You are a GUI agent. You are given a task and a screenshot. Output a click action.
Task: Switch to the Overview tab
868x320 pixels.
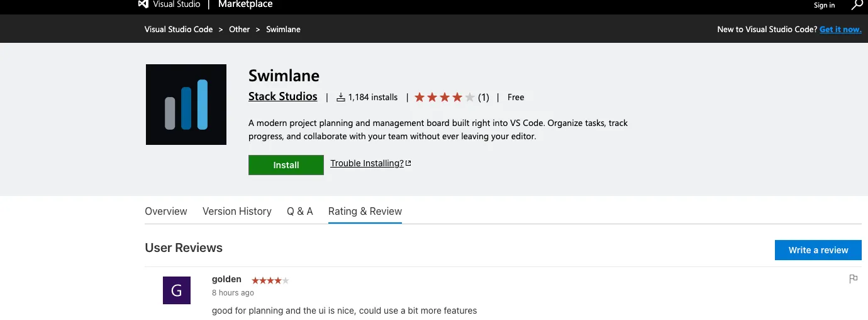(x=166, y=212)
